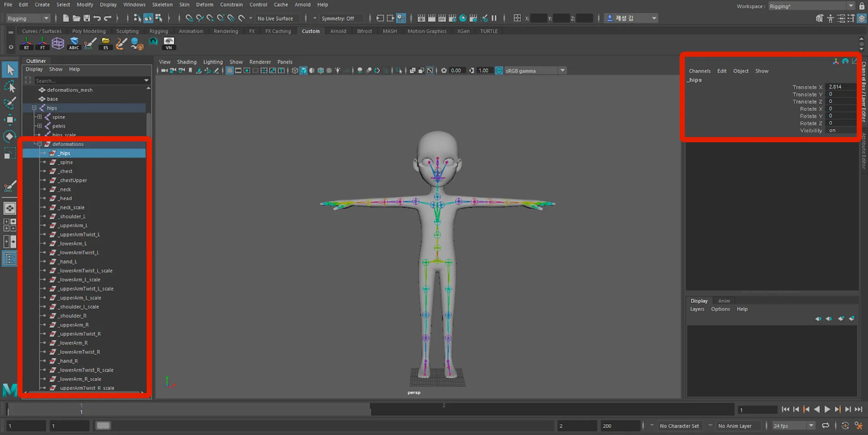Open the Rigging menu set dropdown
The height and width of the screenshot is (435, 868).
click(x=28, y=18)
